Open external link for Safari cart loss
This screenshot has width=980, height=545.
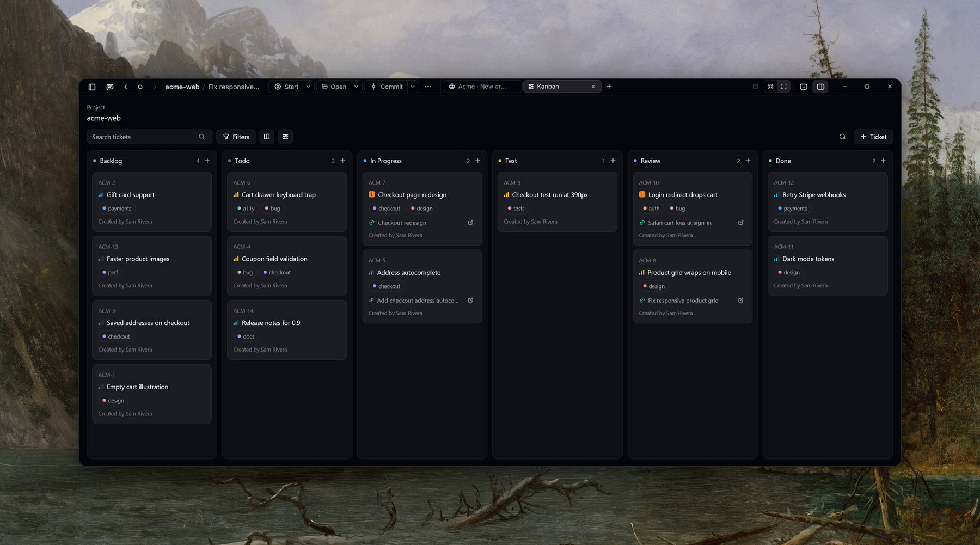click(x=740, y=223)
